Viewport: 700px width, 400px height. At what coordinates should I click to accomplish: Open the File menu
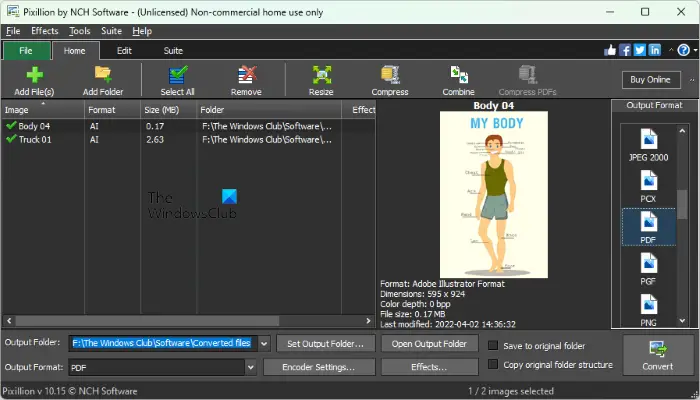pyautogui.click(x=13, y=31)
